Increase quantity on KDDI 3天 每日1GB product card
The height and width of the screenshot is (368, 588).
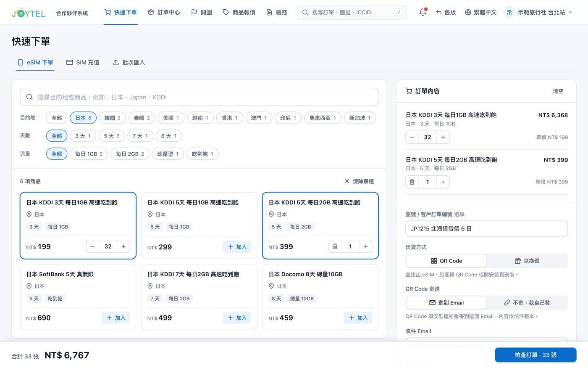coord(123,246)
